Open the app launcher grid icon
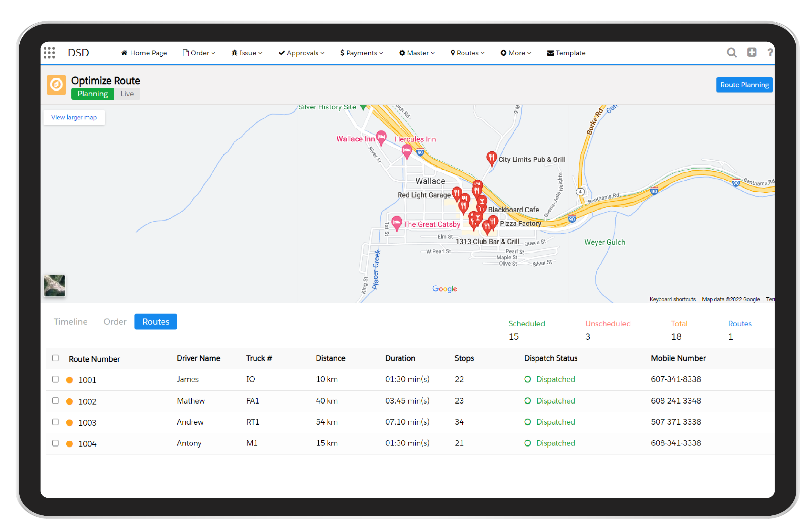The width and height of the screenshot is (812, 531). click(x=50, y=53)
